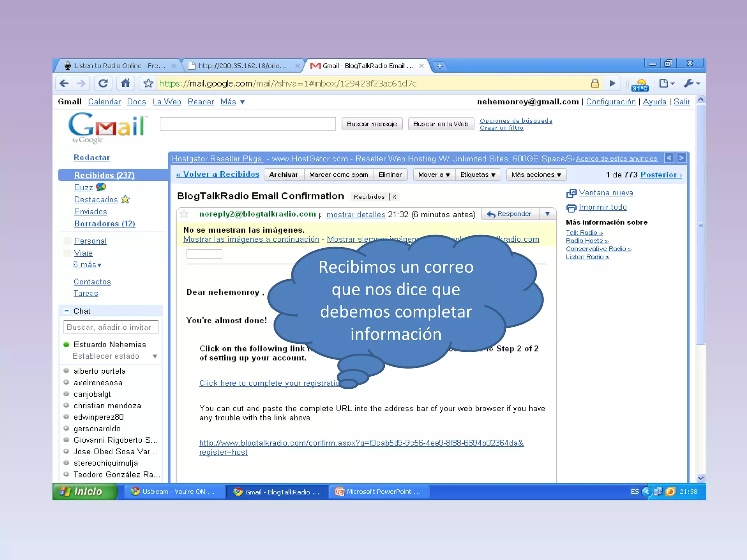747x560 pixels.
Task: Open the Borradores (12) folder
Action: click(x=105, y=223)
